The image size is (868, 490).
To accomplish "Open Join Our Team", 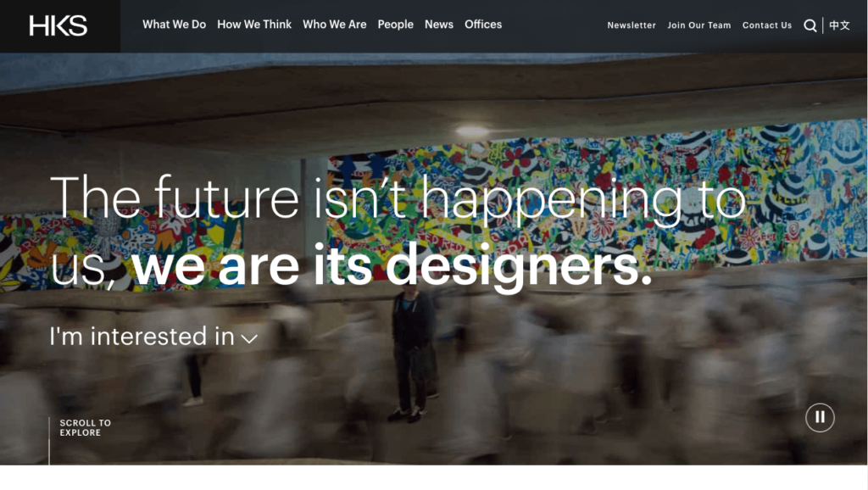I will [x=699, y=25].
